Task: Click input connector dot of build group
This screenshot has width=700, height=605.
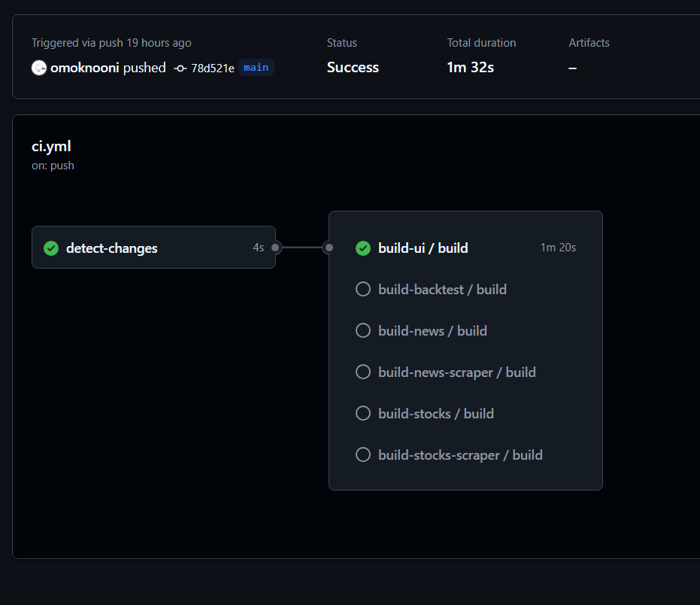Action: [x=329, y=248]
